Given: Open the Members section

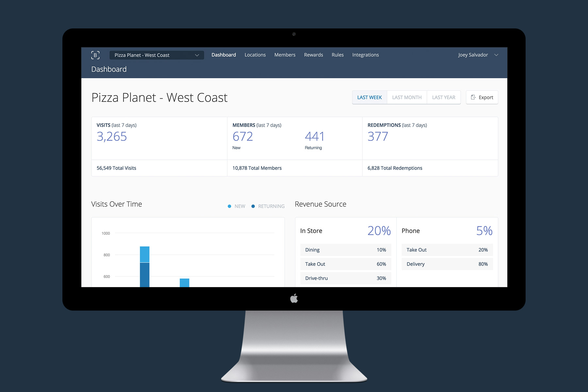Looking at the screenshot, I should coord(285,55).
